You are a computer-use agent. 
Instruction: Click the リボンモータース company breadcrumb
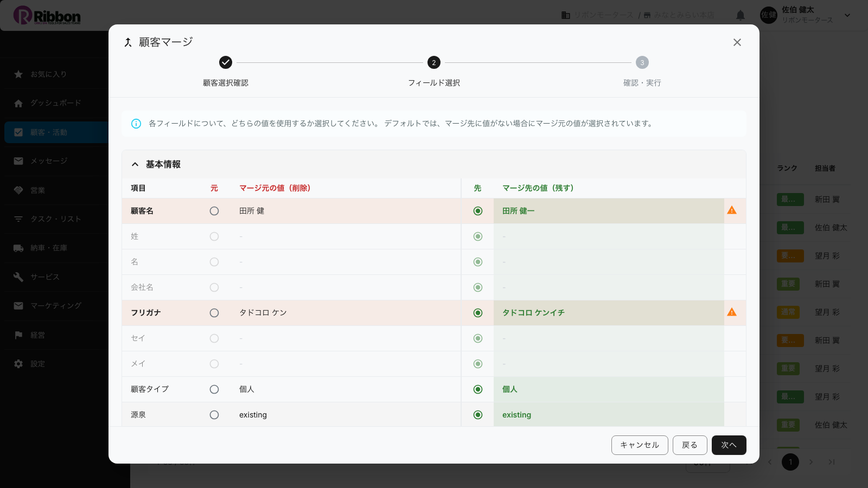597,15
